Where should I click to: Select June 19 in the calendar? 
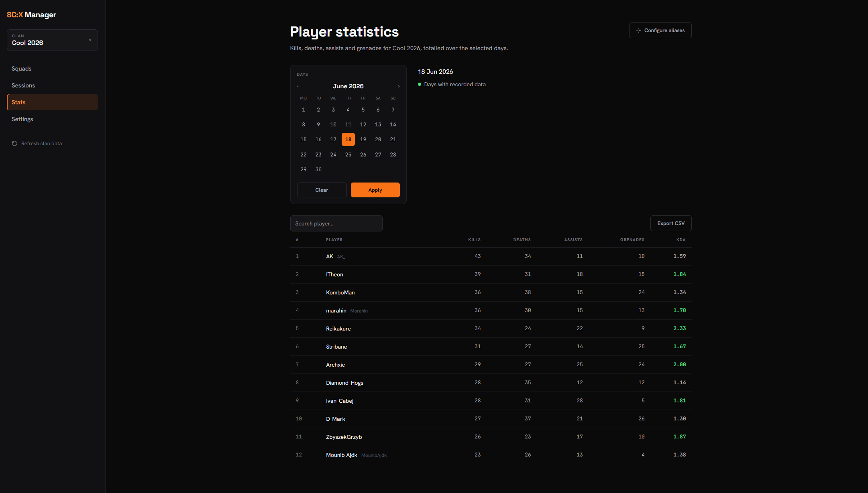[363, 140]
